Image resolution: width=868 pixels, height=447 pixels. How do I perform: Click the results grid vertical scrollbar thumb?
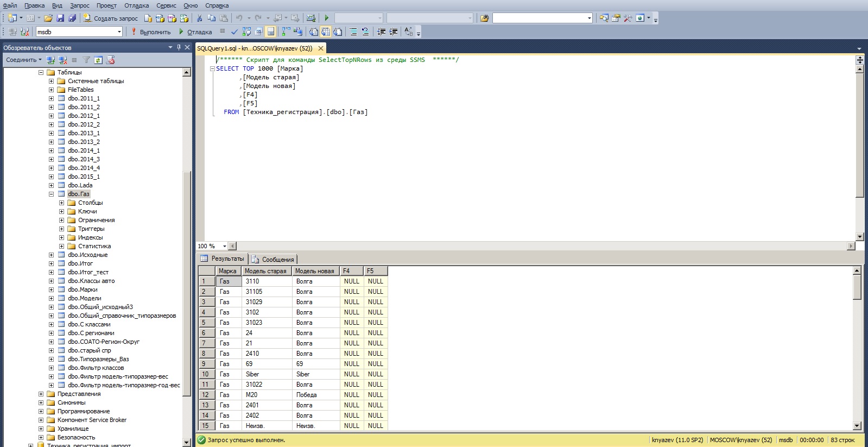point(857,287)
